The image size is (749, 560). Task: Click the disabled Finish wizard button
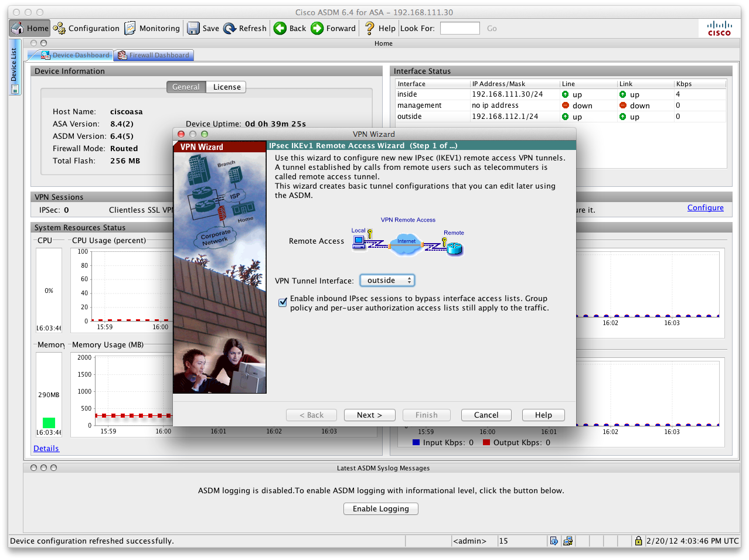(x=427, y=415)
